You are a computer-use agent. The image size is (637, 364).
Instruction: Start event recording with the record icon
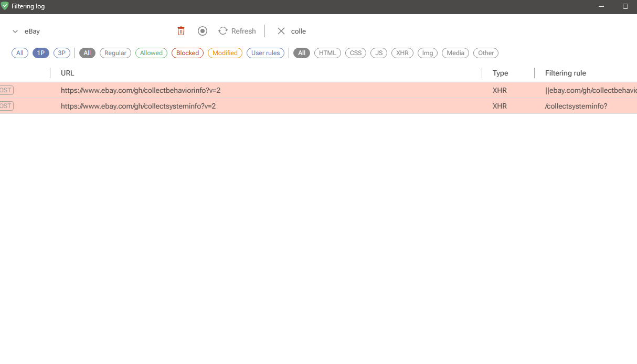pyautogui.click(x=203, y=31)
